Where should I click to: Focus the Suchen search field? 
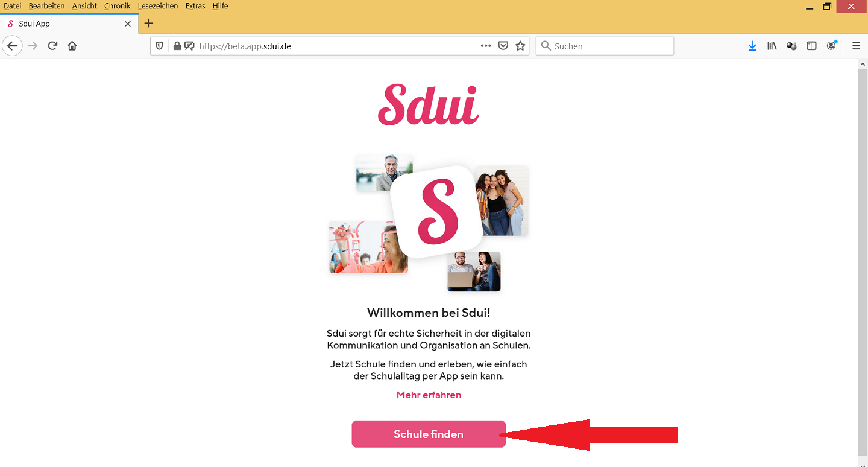(x=605, y=46)
